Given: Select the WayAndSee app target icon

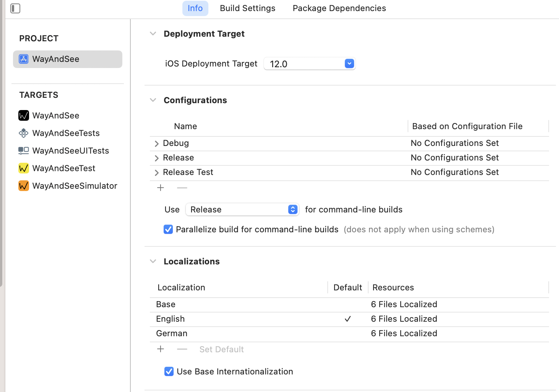Looking at the screenshot, I should [x=24, y=115].
